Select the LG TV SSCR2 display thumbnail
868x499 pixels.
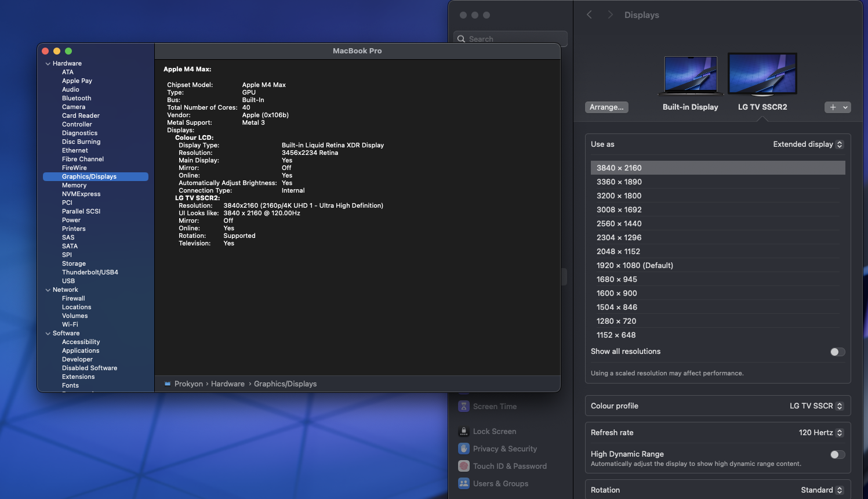(x=762, y=74)
